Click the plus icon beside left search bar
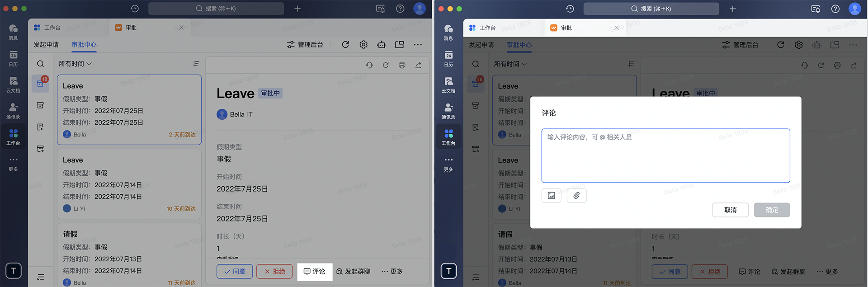Image resolution: width=868 pixels, height=287 pixels. [x=297, y=9]
